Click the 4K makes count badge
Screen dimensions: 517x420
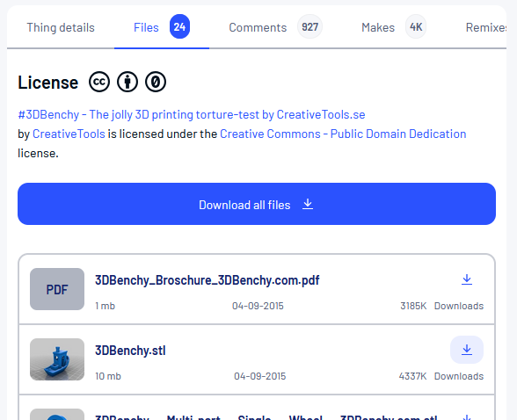[416, 26]
